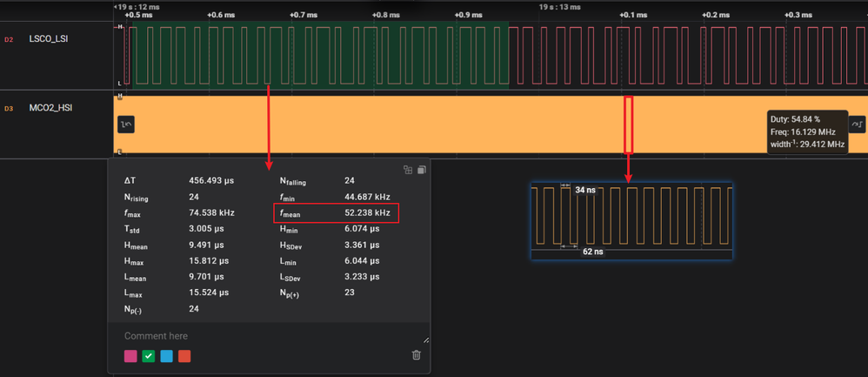The height and width of the screenshot is (377, 868).
Task: Select the LSCO_LSI channel label
Action: pos(49,39)
